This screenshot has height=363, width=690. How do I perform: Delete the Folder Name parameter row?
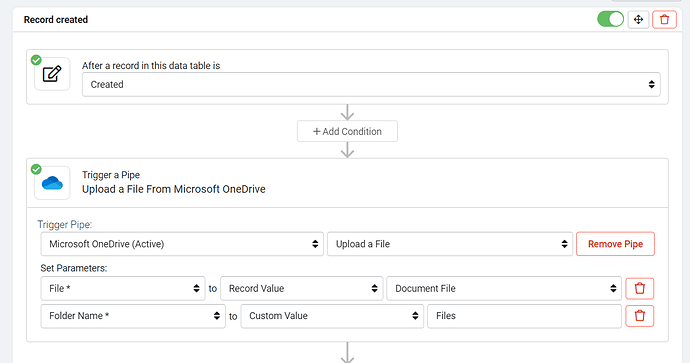pyautogui.click(x=640, y=316)
